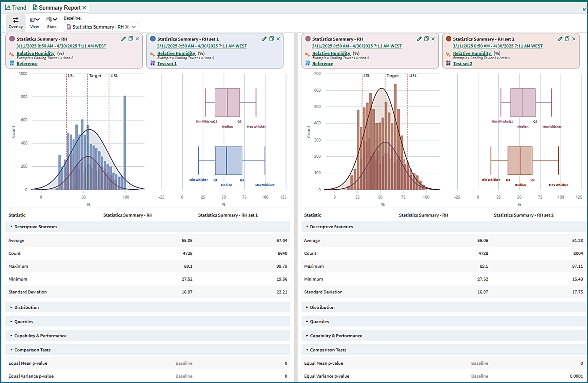Image resolution: width=588 pixels, height=383 pixels.
Task: Click pencil icon on RH set 2 card
Action: click(x=560, y=39)
